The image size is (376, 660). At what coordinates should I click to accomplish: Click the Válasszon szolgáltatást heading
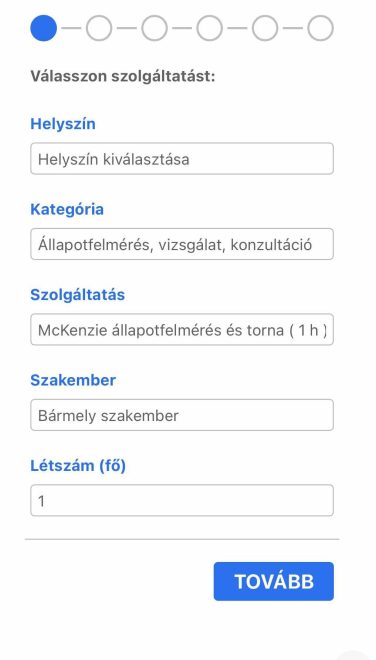(x=123, y=77)
